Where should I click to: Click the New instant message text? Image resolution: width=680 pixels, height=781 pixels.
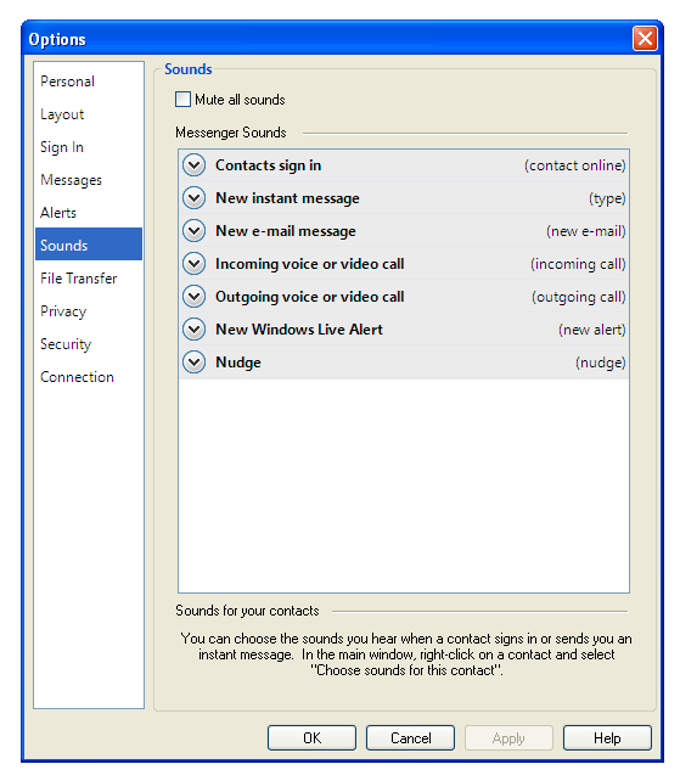pyautogui.click(x=287, y=198)
